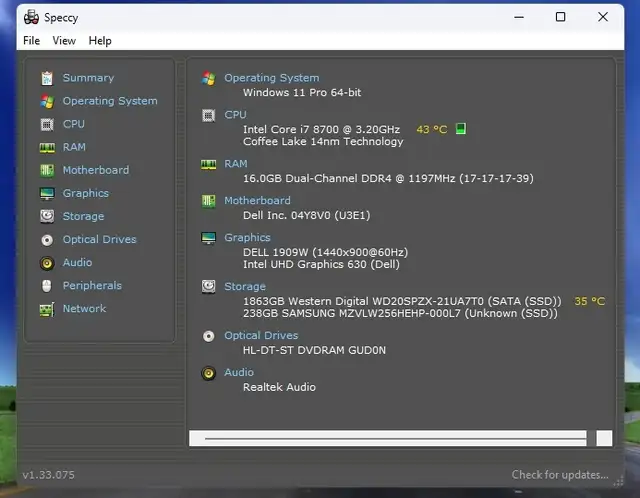Click the RAM icon in summary pane

click(x=209, y=165)
